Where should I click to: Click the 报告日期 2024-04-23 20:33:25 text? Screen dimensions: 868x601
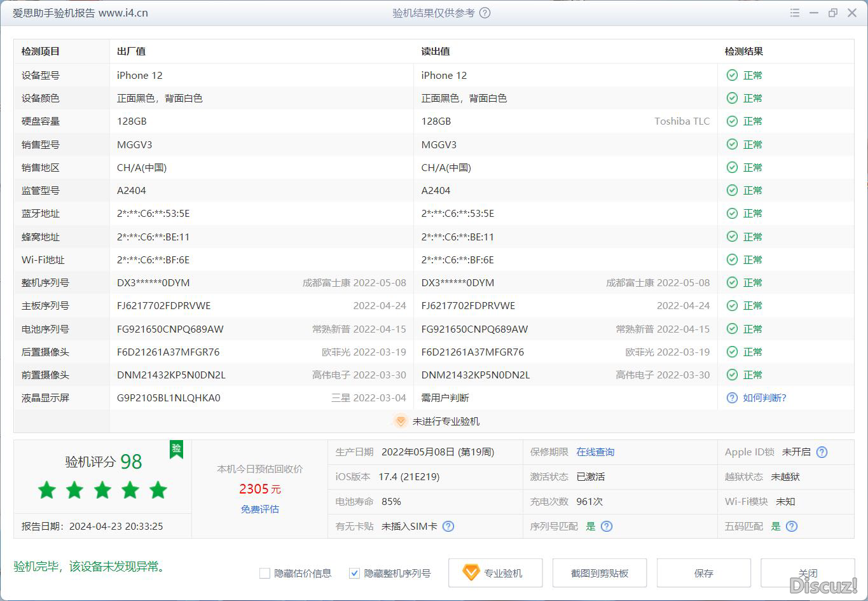(x=92, y=526)
